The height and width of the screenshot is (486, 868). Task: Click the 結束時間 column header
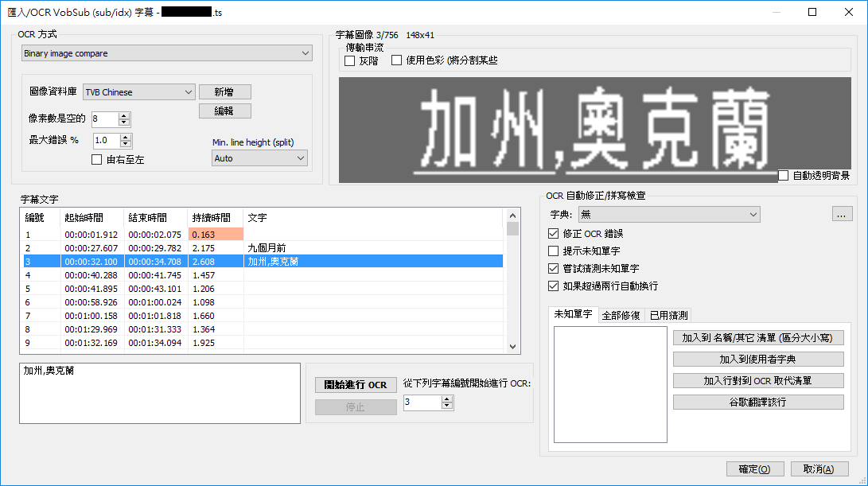[156, 217]
